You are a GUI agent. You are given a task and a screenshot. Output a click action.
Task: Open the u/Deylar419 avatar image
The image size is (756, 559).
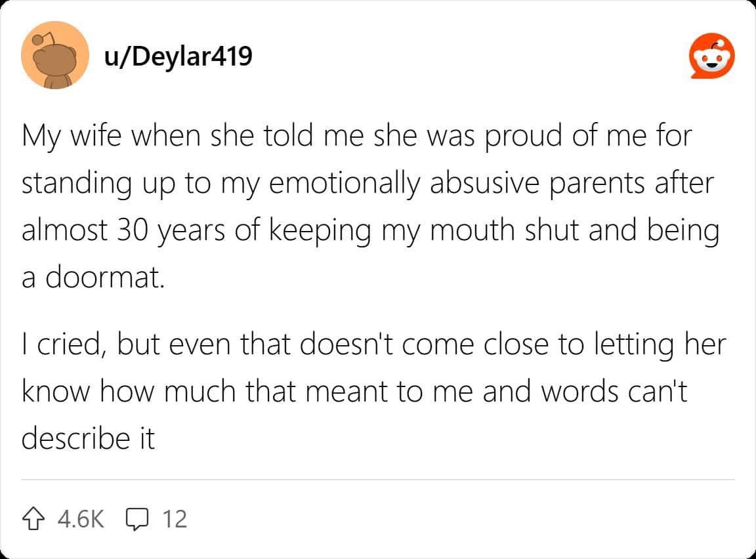[55, 55]
